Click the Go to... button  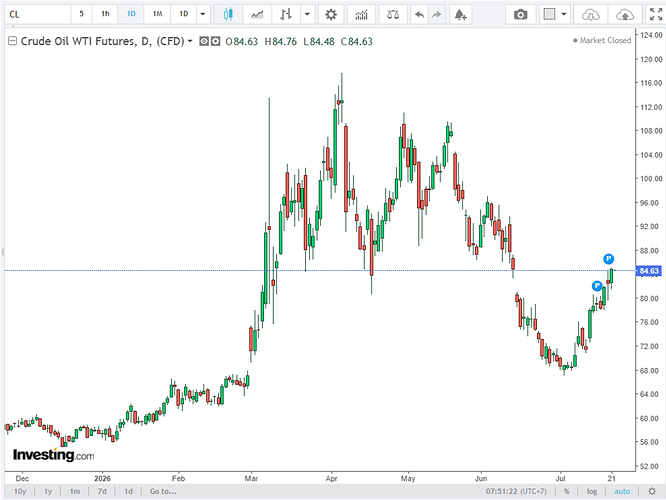tap(163, 492)
